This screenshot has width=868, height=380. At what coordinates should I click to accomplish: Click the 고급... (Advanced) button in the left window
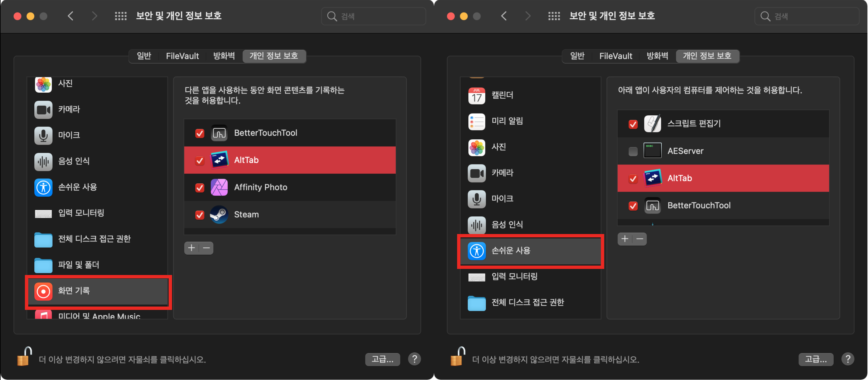tap(382, 359)
